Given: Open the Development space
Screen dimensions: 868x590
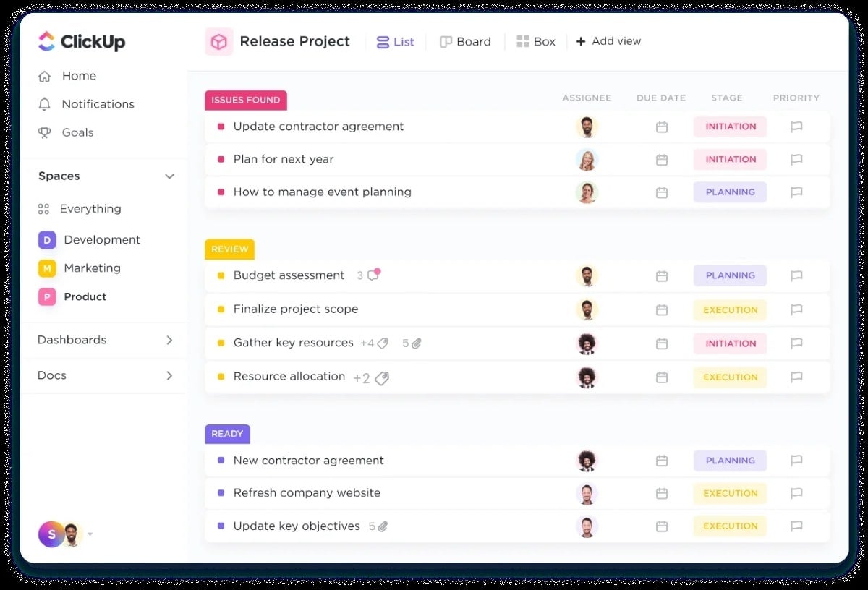Looking at the screenshot, I should coord(89,240).
